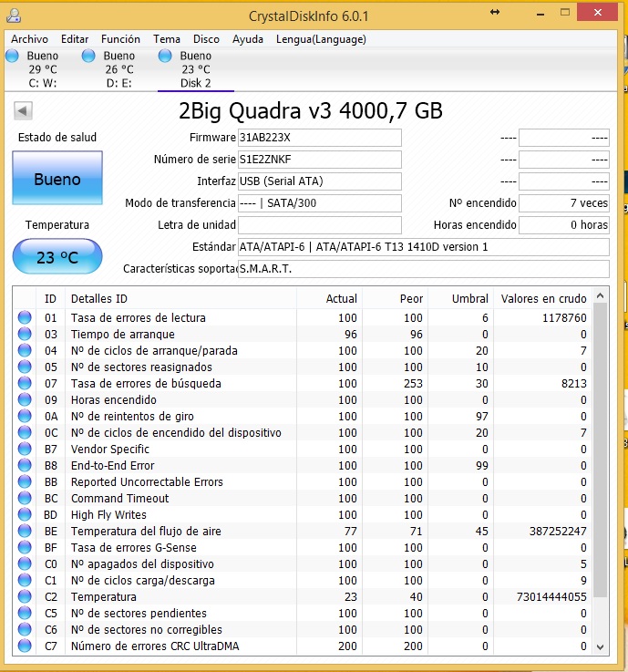Click the previous disk arrow button

23,111
